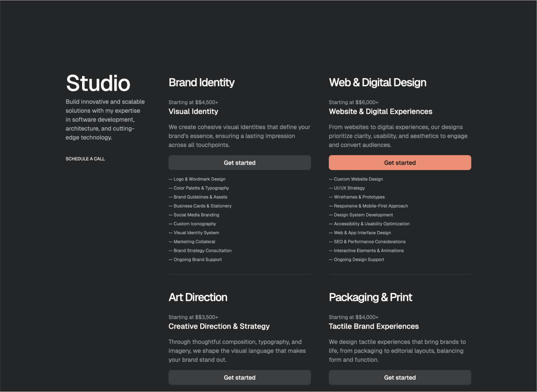Click Creative Direction & Strategy subtitle
This screenshot has width=537, height=392.
[x=219, y=326]
